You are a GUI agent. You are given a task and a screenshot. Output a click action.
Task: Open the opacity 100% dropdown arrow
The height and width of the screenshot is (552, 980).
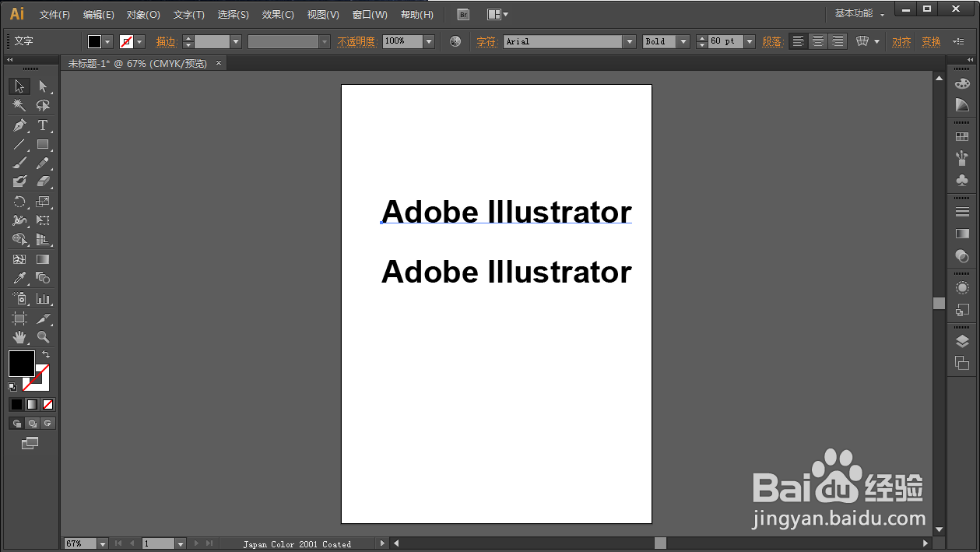[429, 41]
